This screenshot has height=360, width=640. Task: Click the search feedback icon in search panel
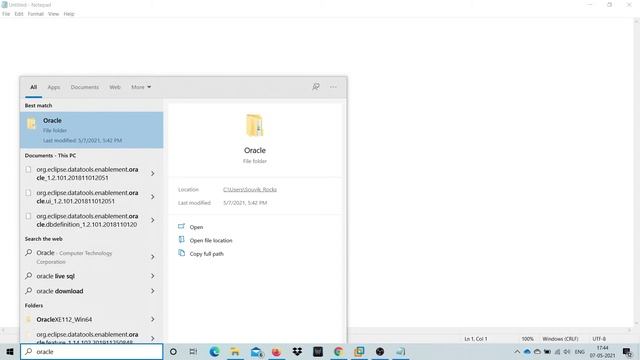[316, 87]
